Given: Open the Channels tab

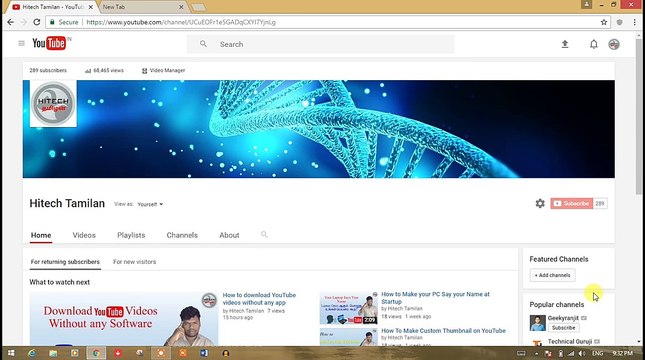Looking at the screenshot, I should click(x=182, y=235).
